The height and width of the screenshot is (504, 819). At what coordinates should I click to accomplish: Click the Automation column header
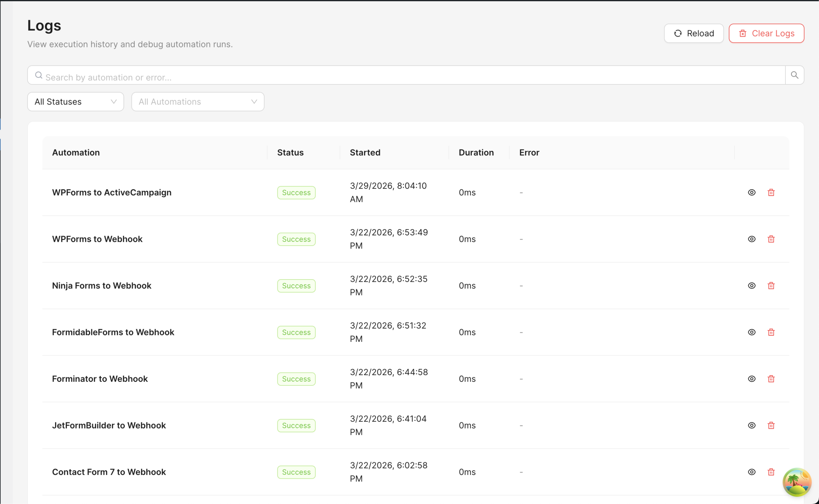click(76, 152)
